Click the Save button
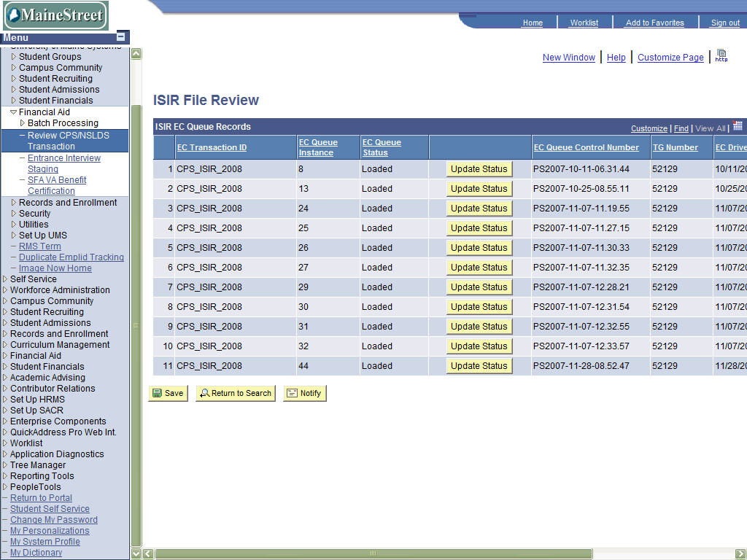 click(x=169, y=393)
